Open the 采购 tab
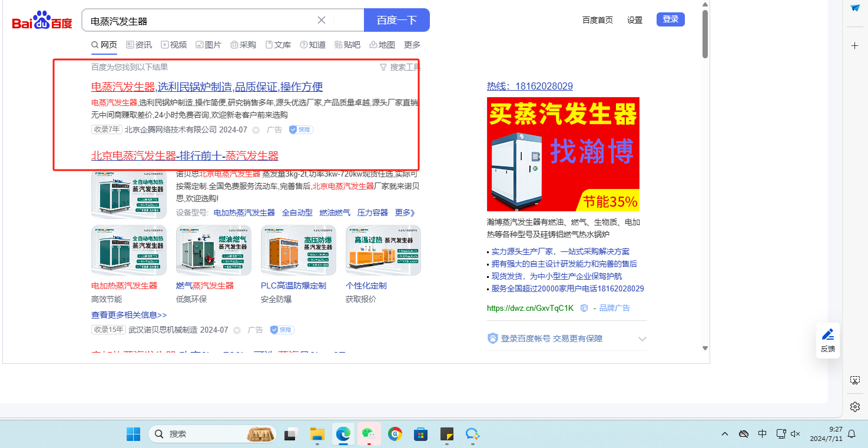The height and width of the screenshot is (448, 868). pyautogui.click(x=243, y=45)
